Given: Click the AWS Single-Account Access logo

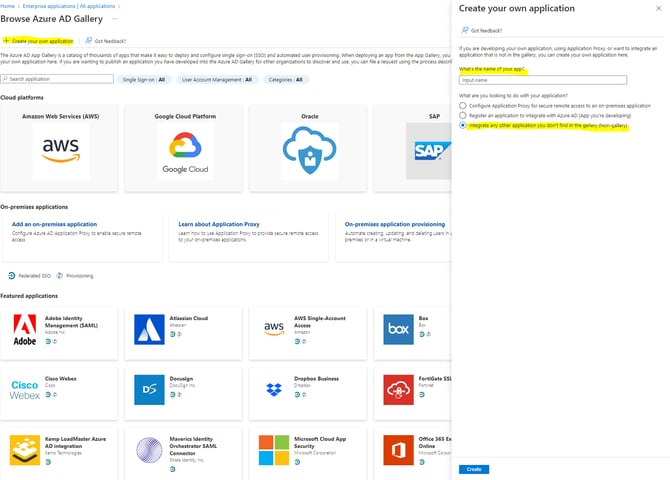Looking at the screenshot, I should point(274,329).
